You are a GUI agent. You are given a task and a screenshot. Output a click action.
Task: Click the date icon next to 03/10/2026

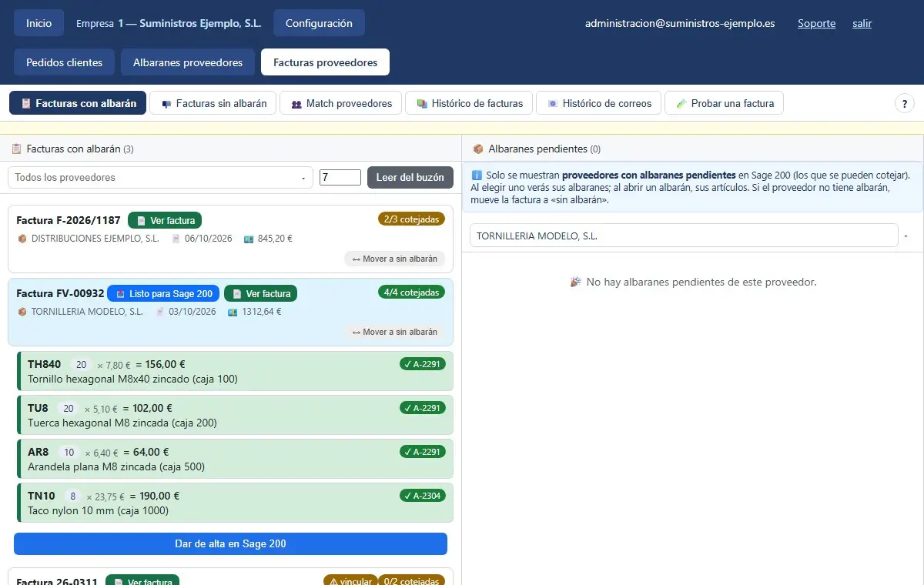pos(159,312)
